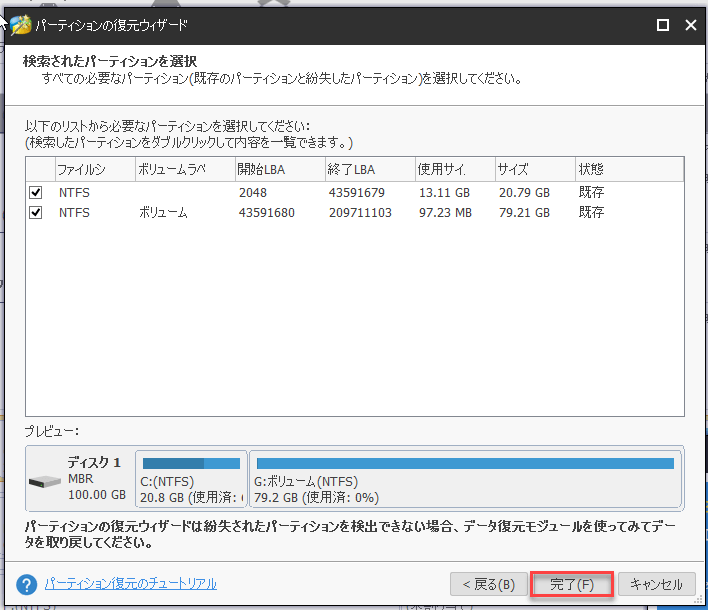
Task: Sort by サイズ column header
Action: [x=536, y=169]
